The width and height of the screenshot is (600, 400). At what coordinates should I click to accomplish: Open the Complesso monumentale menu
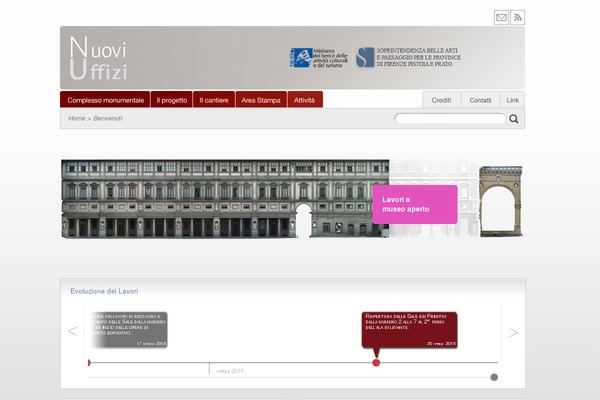click(x=105, y=100)
